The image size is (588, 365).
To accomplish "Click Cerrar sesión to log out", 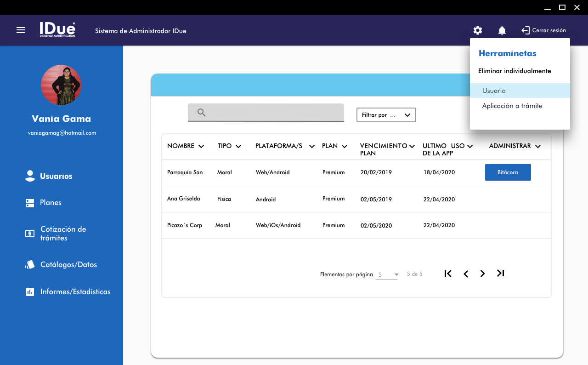I will click(x=544, y=30).
